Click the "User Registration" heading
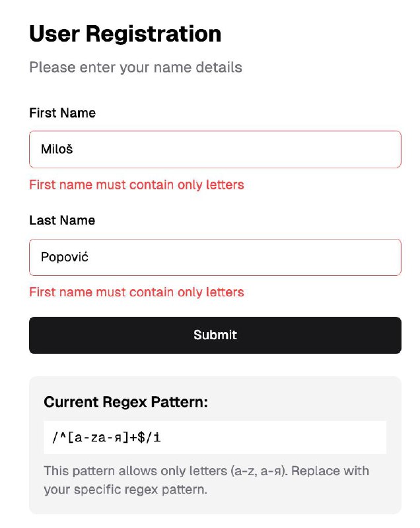Screen dimensions: 420x528 tap(125, 34)
